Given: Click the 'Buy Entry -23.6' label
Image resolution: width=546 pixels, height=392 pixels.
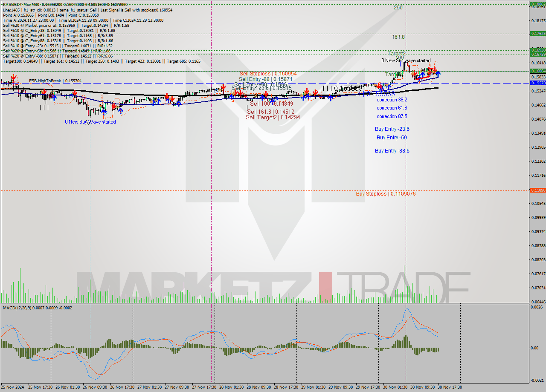Looking at the screenshot, I should pyautogui.click(x=392, y=129).
